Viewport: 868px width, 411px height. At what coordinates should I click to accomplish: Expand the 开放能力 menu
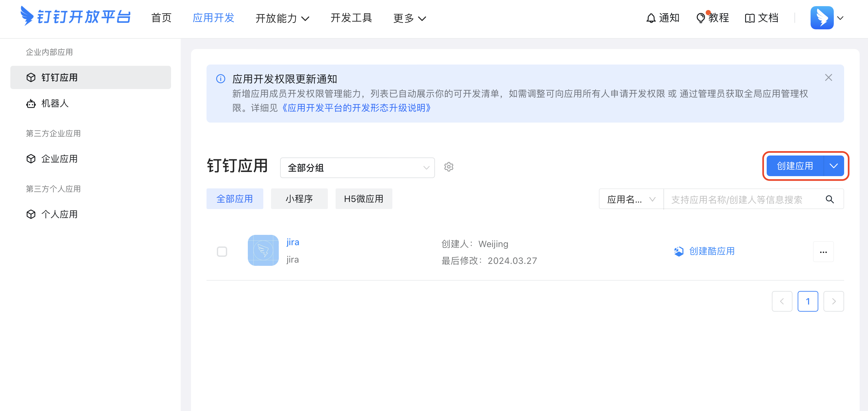282,18
